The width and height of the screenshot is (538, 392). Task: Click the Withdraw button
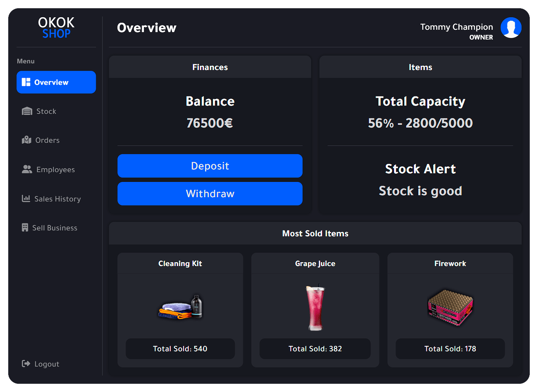[x=210, y=193]
